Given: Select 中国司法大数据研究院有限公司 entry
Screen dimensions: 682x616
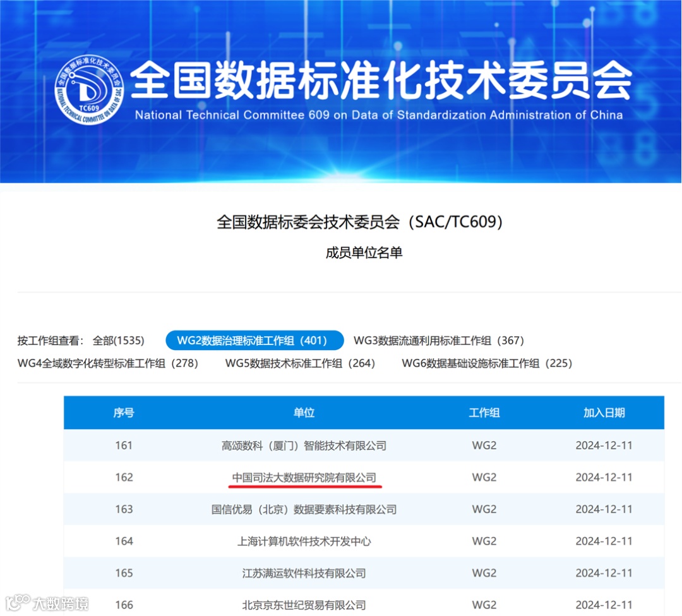Looking at the screenshot, I should 304,478.
